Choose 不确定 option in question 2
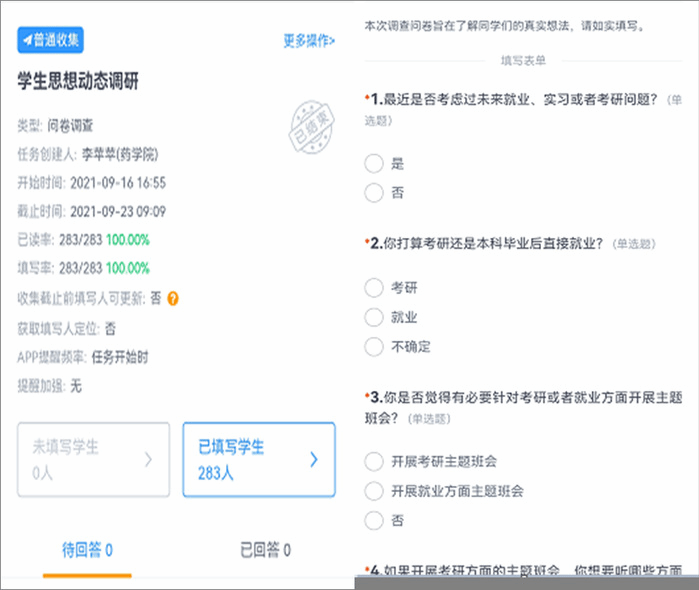Image resolution: width=699 pixels, height=590 pixels. pyautogui.click(x=374, y=347)
